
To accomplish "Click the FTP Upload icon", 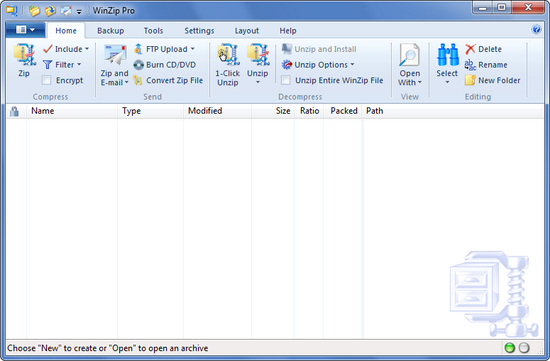I will [x=138, y=49].
